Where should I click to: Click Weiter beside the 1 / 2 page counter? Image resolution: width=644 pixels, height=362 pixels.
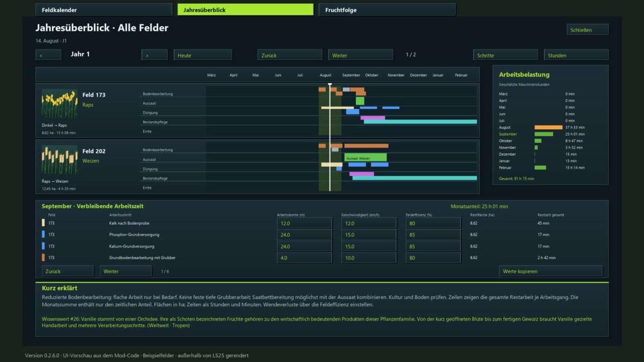coord(361,55)
